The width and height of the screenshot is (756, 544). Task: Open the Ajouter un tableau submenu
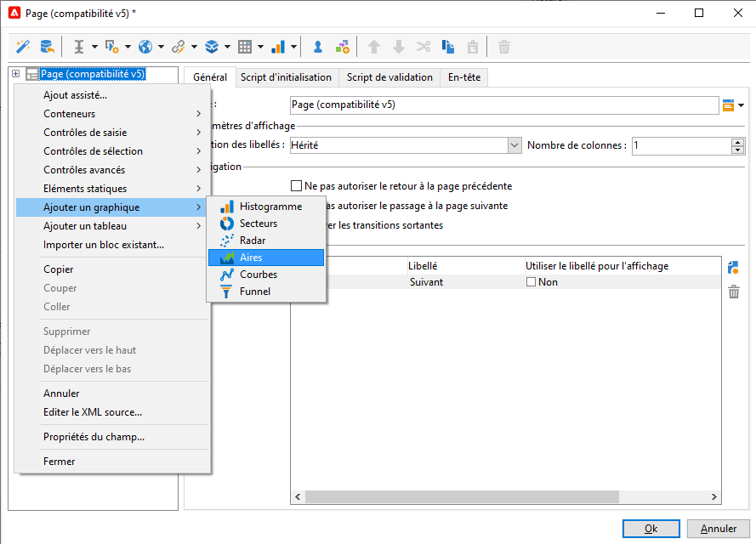[x=113, y=226]
